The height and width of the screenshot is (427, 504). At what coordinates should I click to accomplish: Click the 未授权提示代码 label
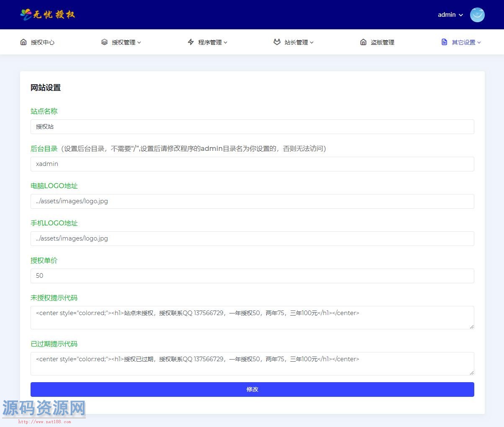54,298
